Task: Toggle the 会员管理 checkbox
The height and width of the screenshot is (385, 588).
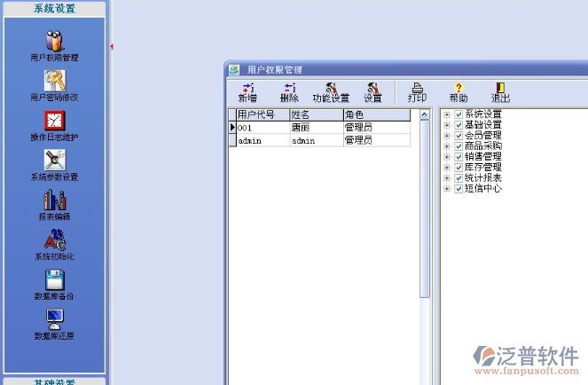Action: 459,136
